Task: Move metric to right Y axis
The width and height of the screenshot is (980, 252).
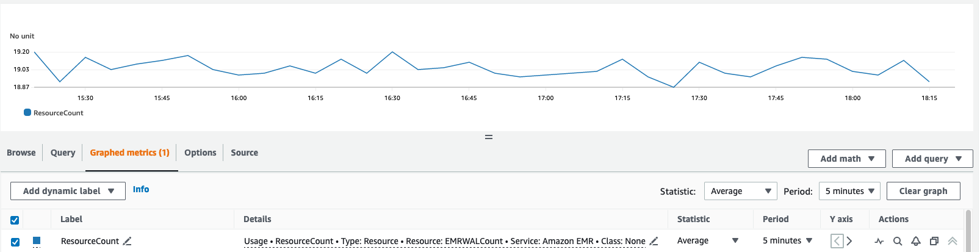Action: click(849, 241)
